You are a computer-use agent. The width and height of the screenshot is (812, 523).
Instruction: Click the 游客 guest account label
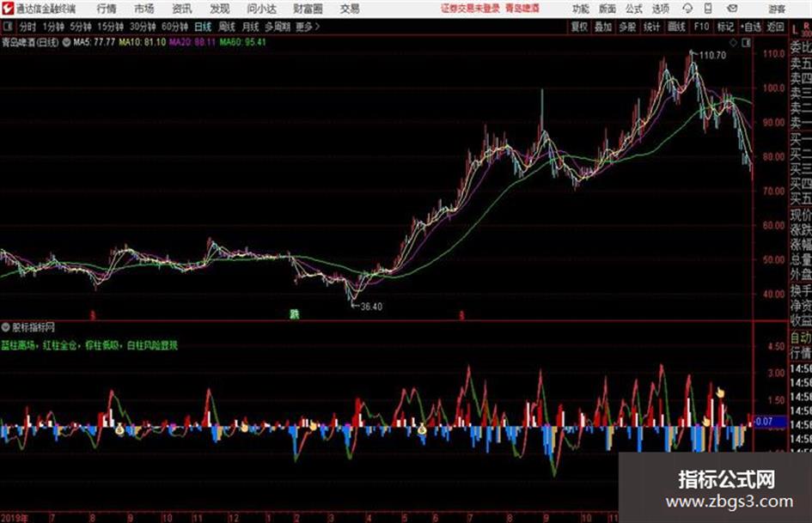click(777, 9)
